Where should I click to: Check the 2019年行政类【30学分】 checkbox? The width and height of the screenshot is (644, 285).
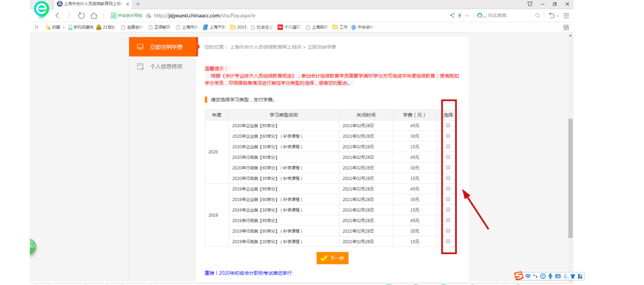tap(448, 241)
